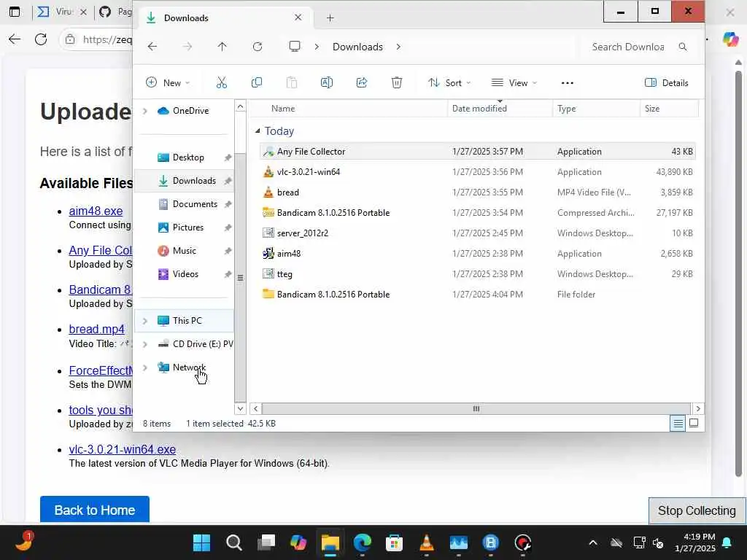
Task: Close the Downloads tab
Action: coord(298,17)
